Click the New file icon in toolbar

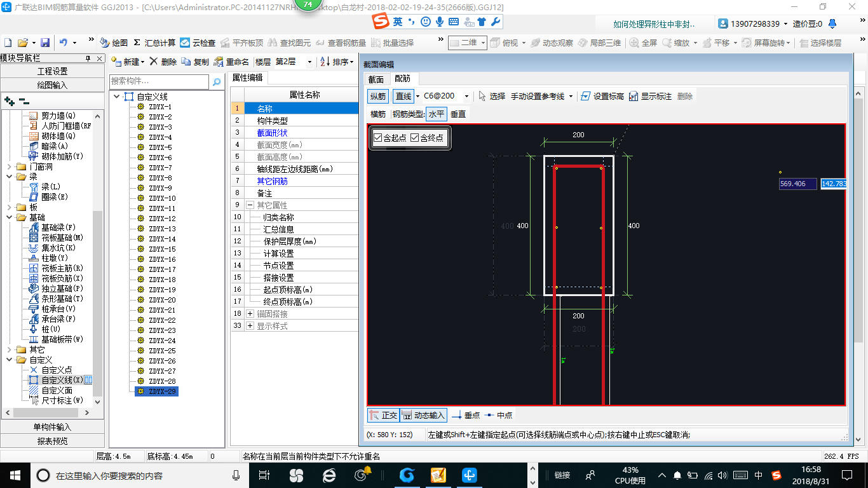tap(8, 43)
